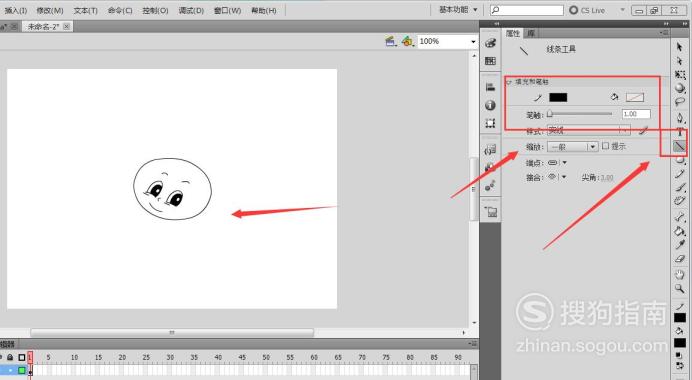692x380 pixels.
Task: Select the Lasso tool
Action: point(680,102)
